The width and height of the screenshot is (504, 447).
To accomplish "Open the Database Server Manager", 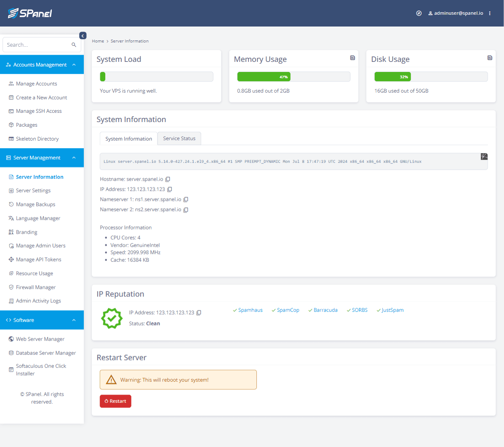I will pos(46,353).
